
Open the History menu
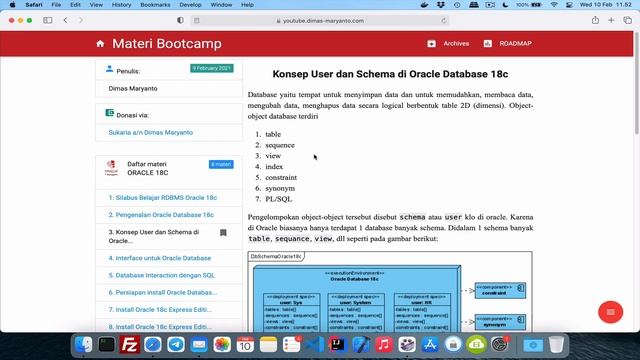pos(121,5)
